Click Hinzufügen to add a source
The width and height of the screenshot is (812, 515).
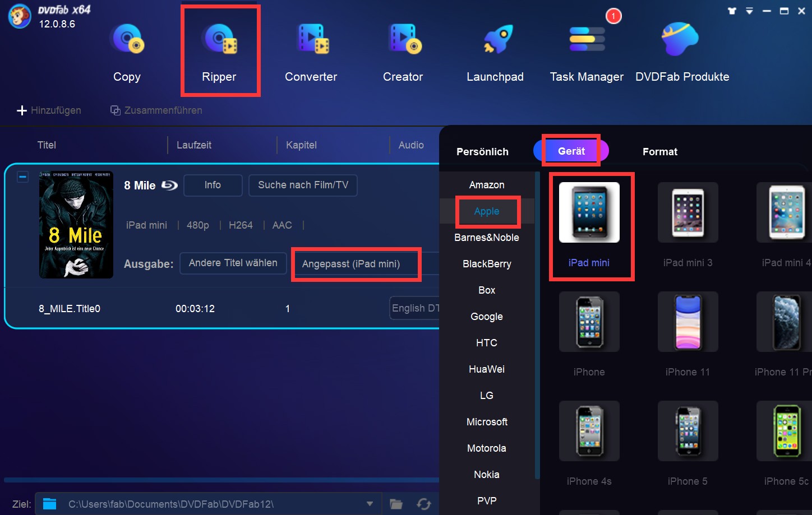(49, 110)
